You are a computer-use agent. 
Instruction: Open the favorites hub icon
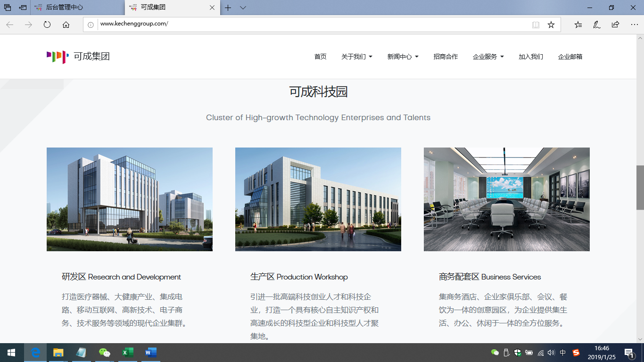coord(578,25)
